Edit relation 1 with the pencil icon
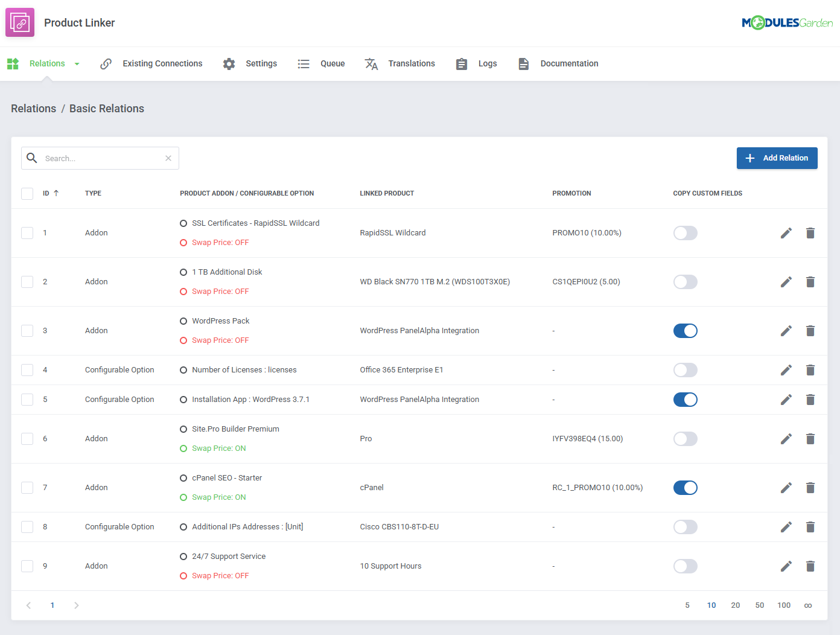840x635 pixels. [x=786, y=232]
